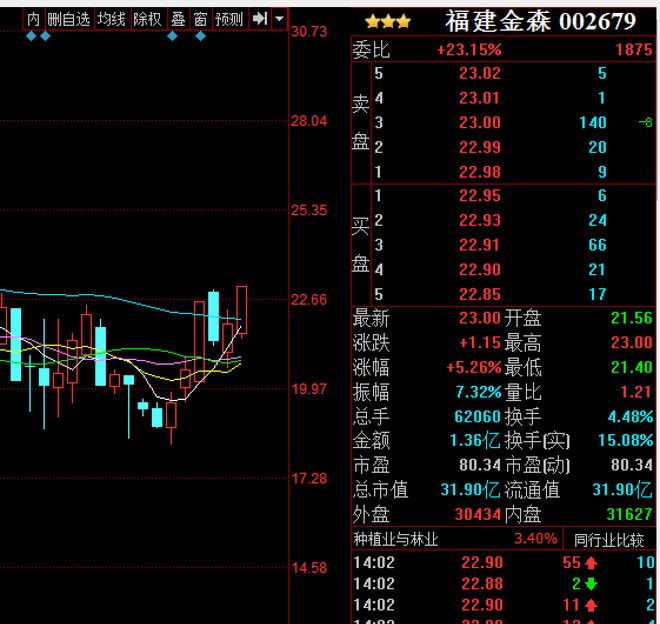Viewport: 660px width, 624px height.
Task: Select sell level 5 price 23.02
Action: pyautogui.click(x=479, y=74)
